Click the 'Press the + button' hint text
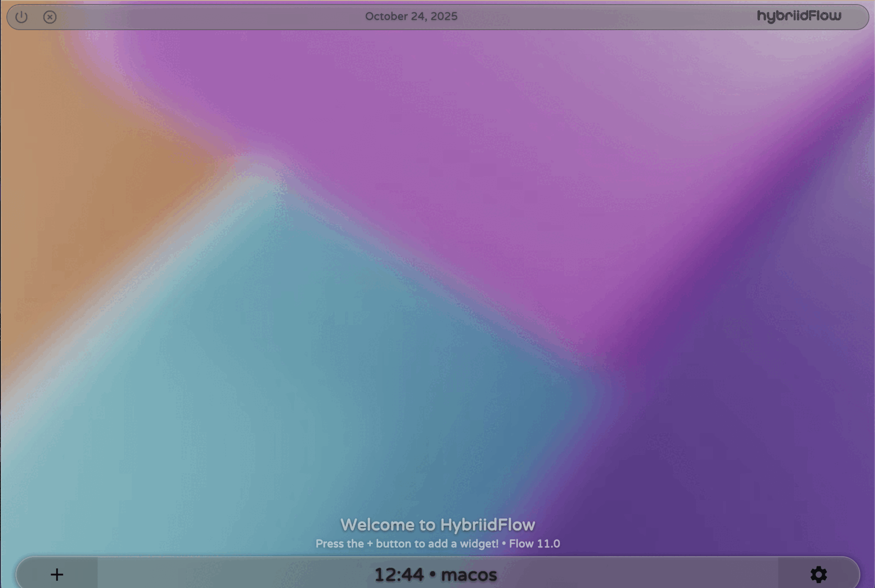 tap(407, 544)
